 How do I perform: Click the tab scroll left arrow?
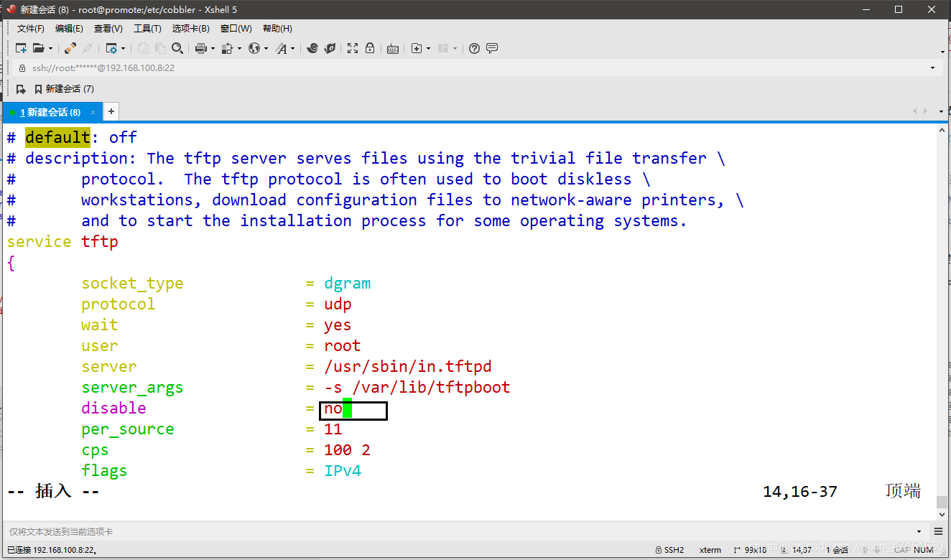coord(915,111)
